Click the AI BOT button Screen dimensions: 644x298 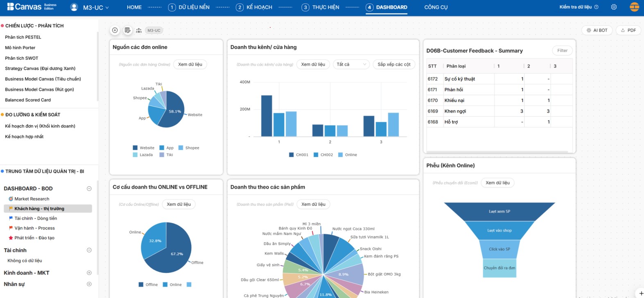click(597, 30)
